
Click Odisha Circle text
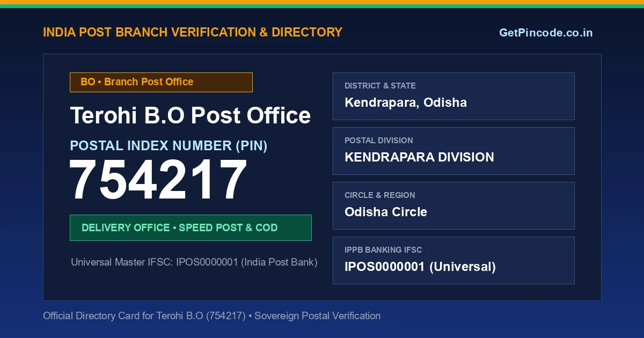(386, 212)
